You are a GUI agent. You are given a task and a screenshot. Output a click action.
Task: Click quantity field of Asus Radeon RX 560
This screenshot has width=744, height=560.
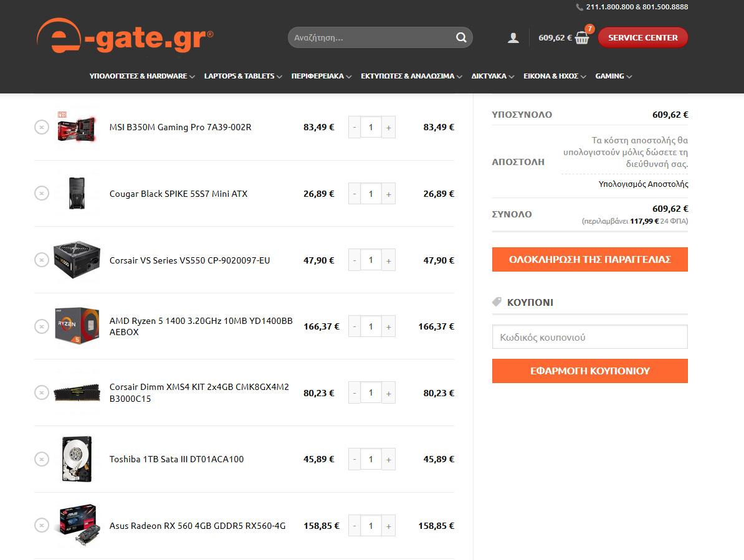(371, 526)
